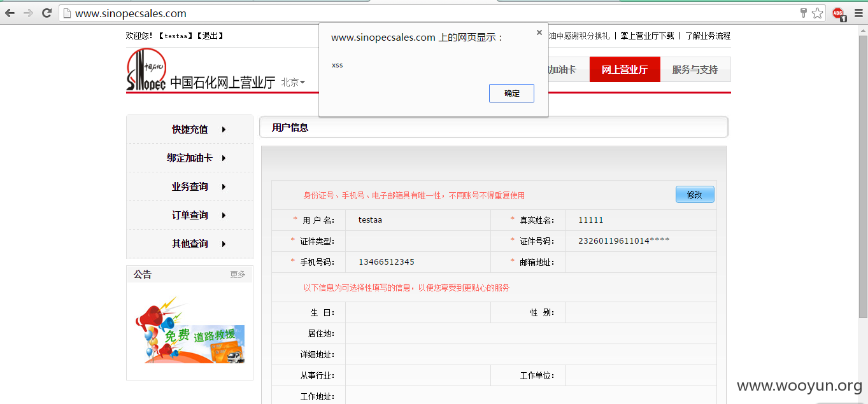Select the username value testaa
Screen dimensions: 868x404
370,220
